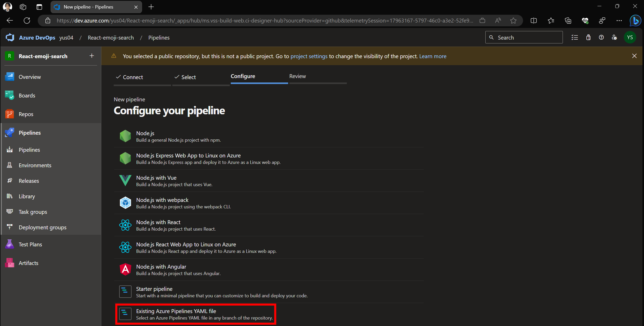Open the Marketplace shopping bag icon

point(588,37)
